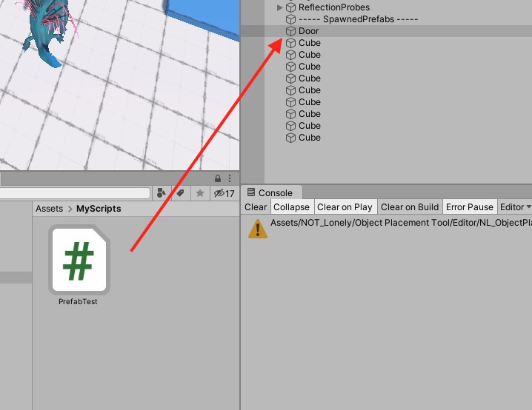Click the favorites star icon
This screenshot has width=532, height=410.
click(199, 193)
